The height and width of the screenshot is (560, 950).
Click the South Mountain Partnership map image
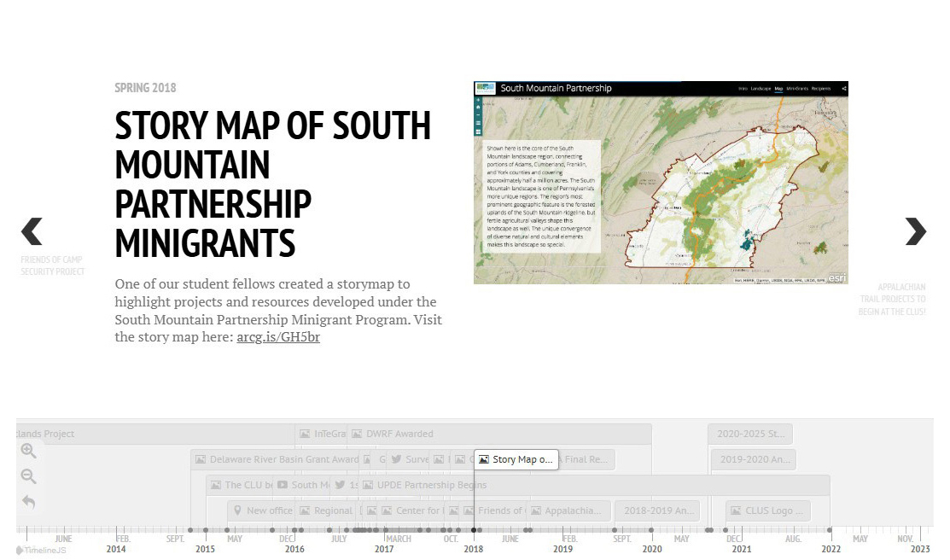tap(661, 183)
